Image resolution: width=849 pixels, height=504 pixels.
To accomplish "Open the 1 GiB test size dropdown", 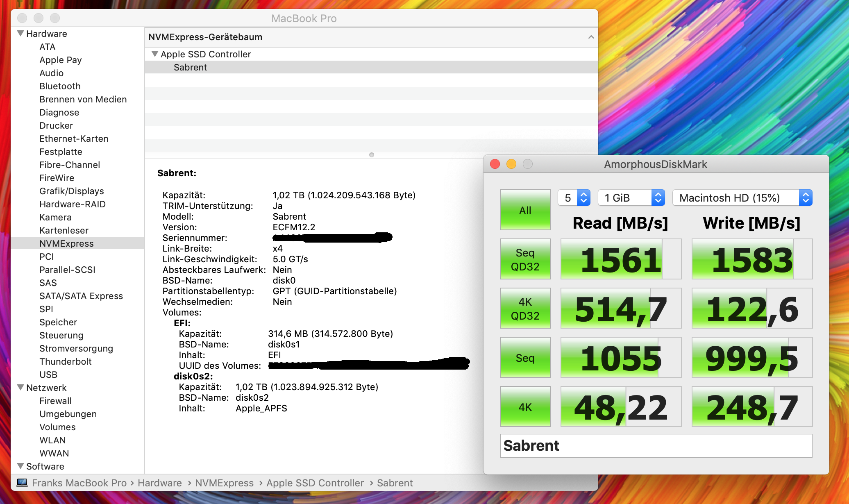I will coord(631,198).
